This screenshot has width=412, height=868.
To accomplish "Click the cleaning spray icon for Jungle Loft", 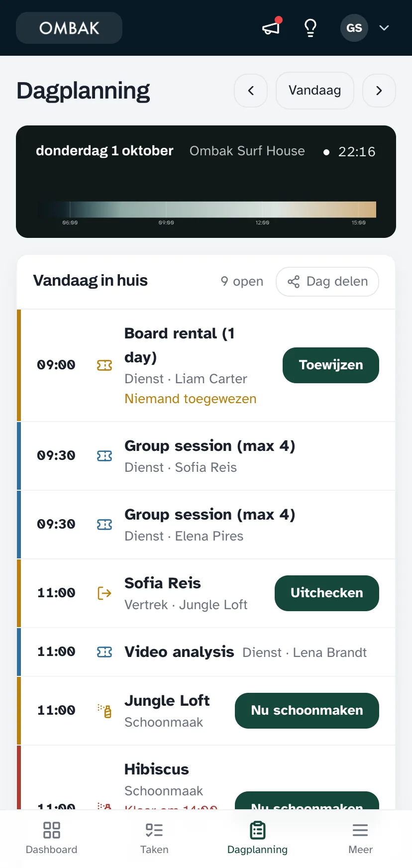I will [104, 711].
